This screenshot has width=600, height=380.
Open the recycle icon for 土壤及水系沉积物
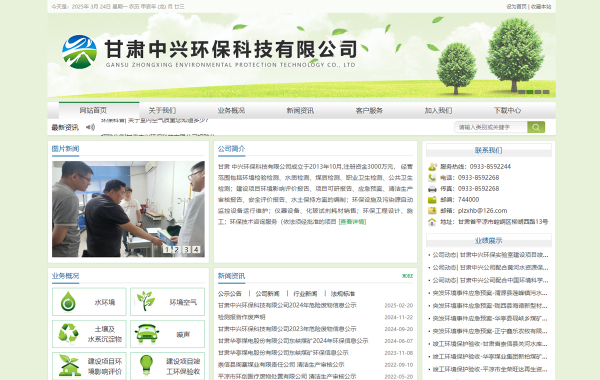pyautogui.click(x=68, y=333)
